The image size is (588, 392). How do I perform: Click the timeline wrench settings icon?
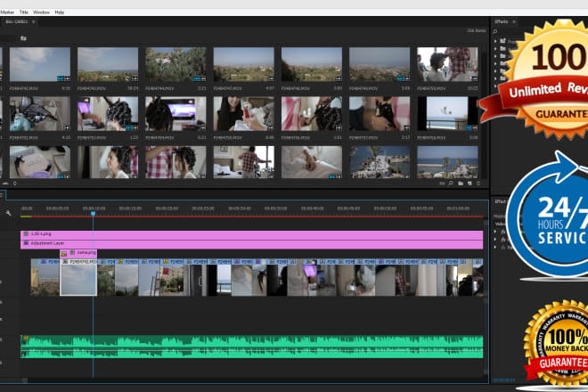[8, 213]
